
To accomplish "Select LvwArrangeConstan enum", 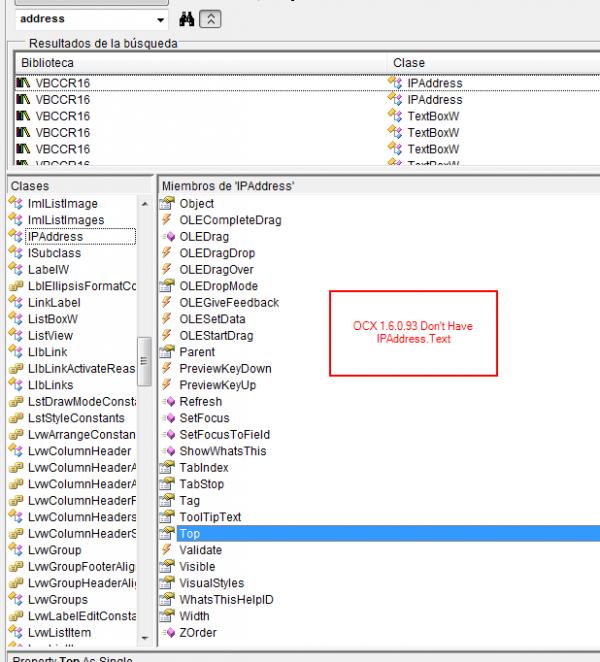I will [81, 434].
